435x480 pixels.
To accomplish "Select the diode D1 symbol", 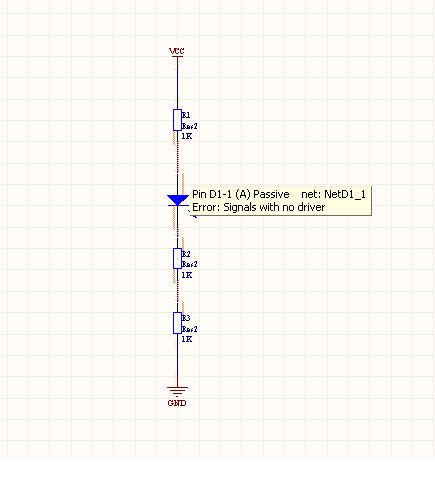I will [178, 200].
